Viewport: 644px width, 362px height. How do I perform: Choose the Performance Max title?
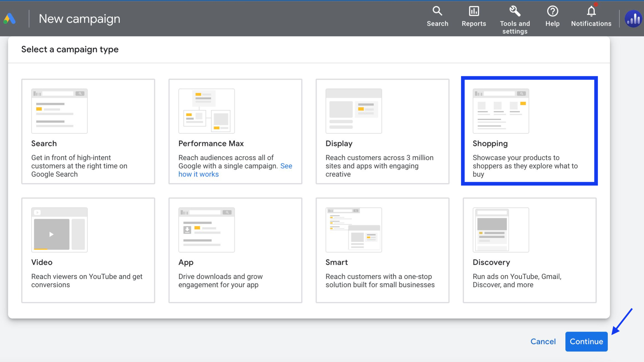(211, 143)
